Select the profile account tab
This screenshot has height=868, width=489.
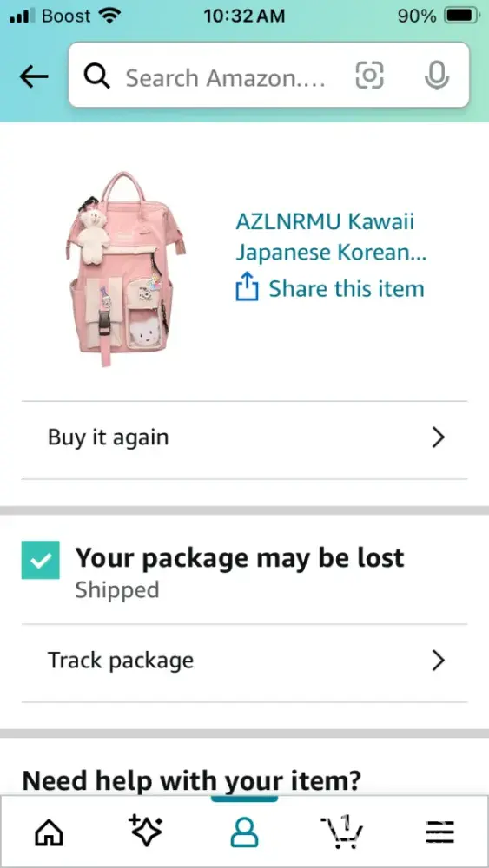tap(244, 832)
